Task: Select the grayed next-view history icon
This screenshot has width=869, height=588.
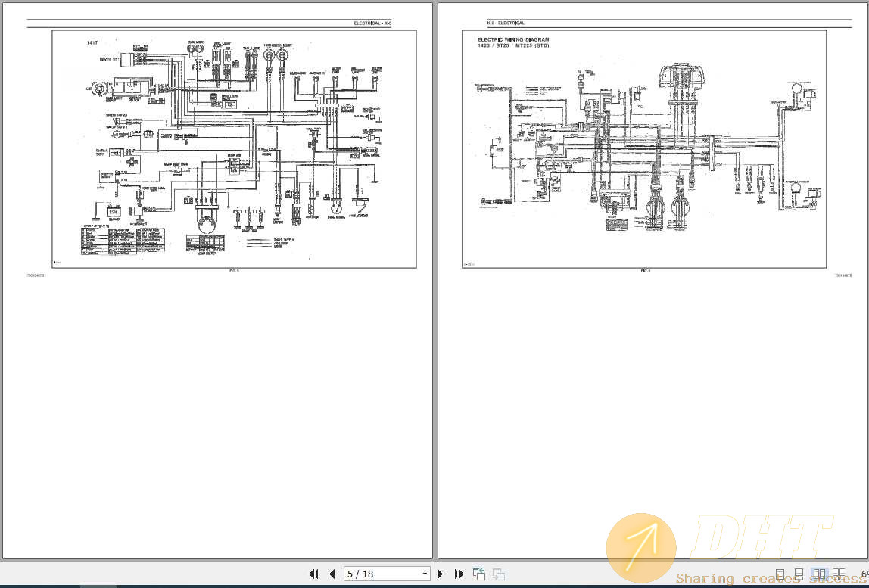Action: (x=498, y=574)
